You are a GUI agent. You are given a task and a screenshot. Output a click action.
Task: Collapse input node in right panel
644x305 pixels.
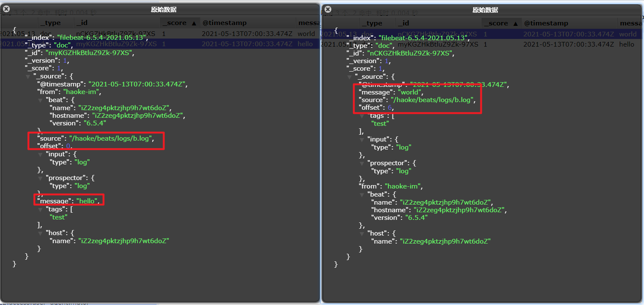362,139
